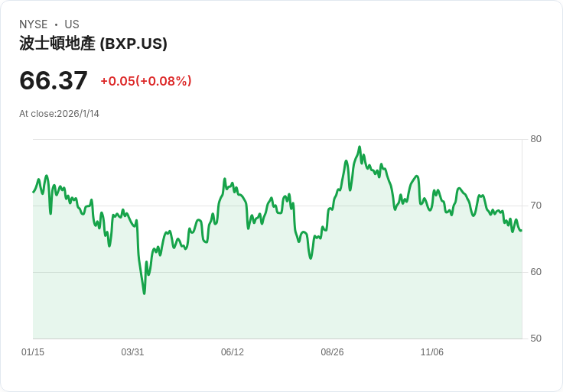This screenshot has height=392, width=563.
Task: Select the 波士頓地產 (BXP.US) stock title
Action: pyautogui.click(x=93, y=44)
